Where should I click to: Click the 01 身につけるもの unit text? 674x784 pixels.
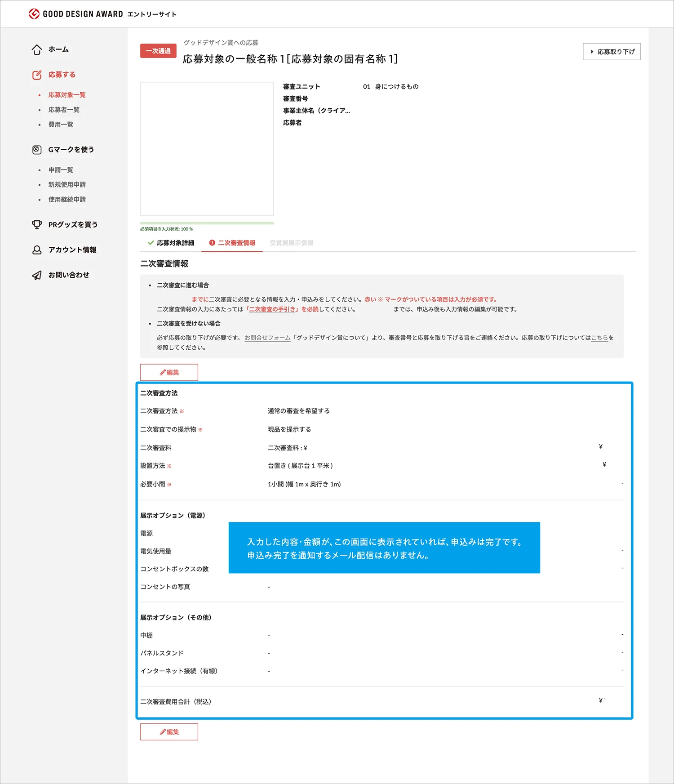pyautogui.click(x=390, y=86)
